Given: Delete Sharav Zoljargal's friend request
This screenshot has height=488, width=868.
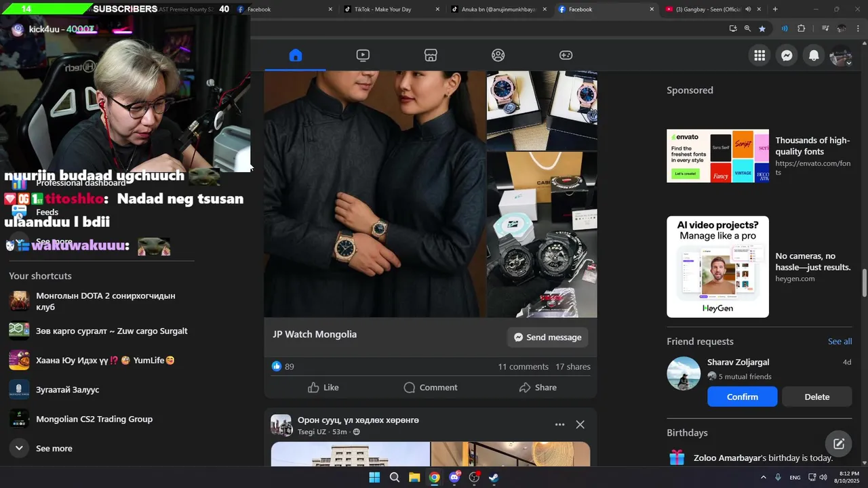Looking at the screenshot, I should point(816,396).
